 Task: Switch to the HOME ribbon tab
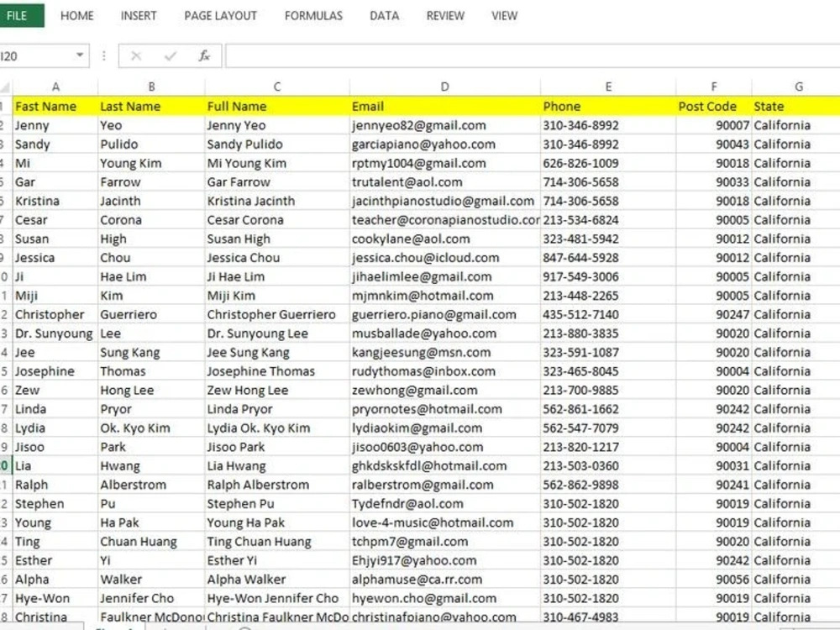click(x=76, y=15)
